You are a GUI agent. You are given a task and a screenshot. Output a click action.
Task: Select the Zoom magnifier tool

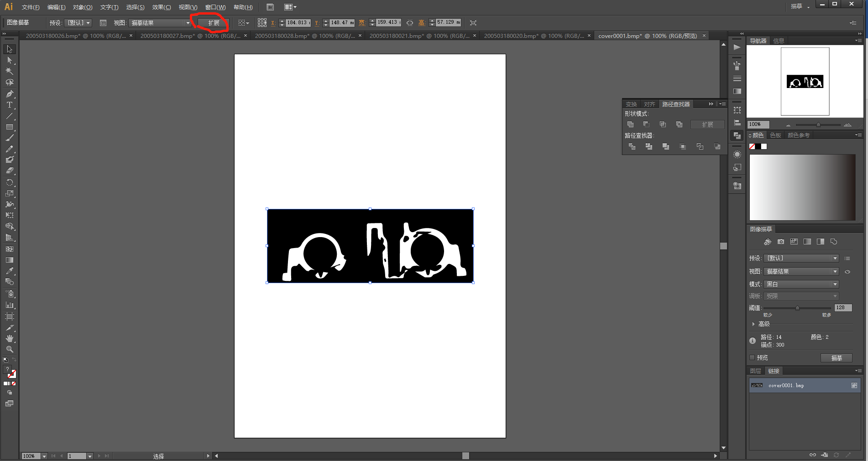[10, 349]
